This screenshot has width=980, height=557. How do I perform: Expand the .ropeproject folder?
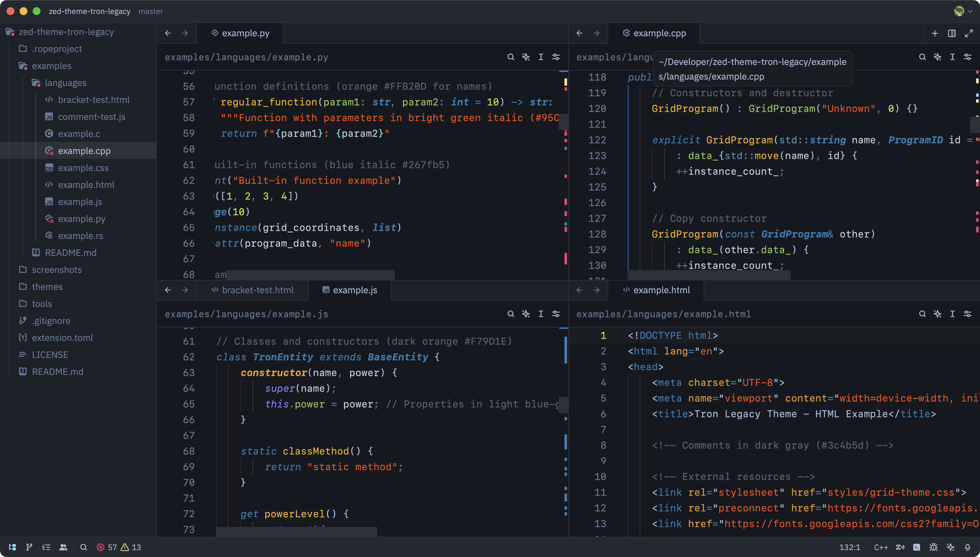click(x=78, y=49)
